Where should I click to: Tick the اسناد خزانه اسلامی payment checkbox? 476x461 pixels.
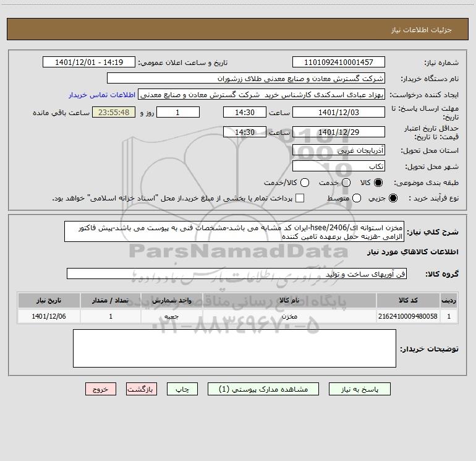click(300, 198)
